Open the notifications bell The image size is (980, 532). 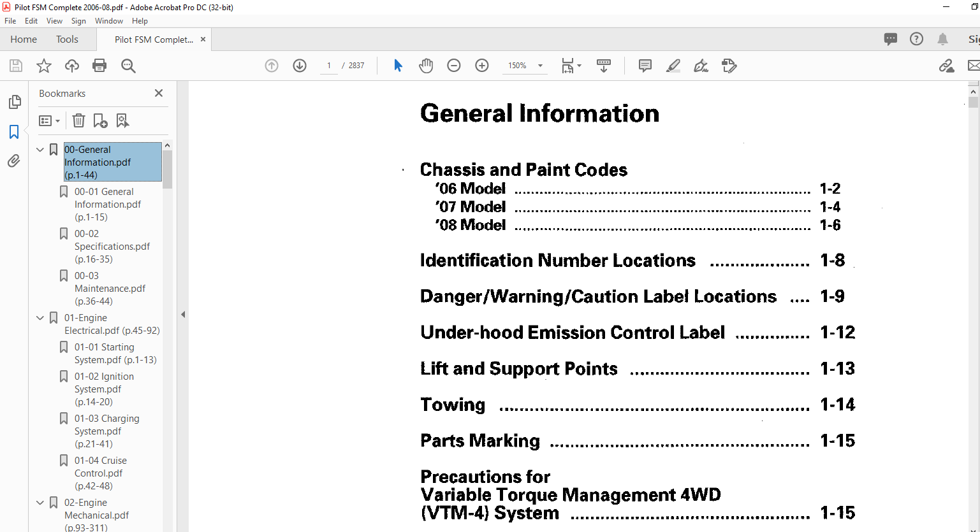[x=942, y=39]
